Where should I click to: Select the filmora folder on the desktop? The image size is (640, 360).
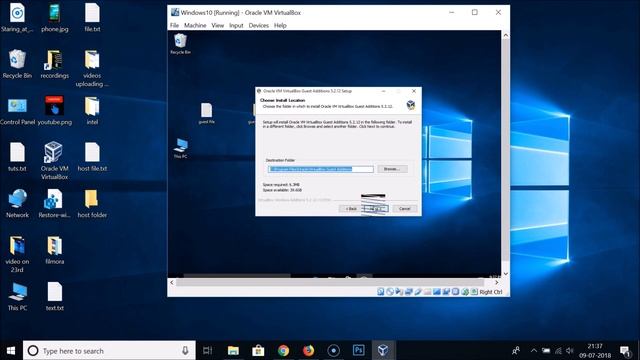(54, 250)
